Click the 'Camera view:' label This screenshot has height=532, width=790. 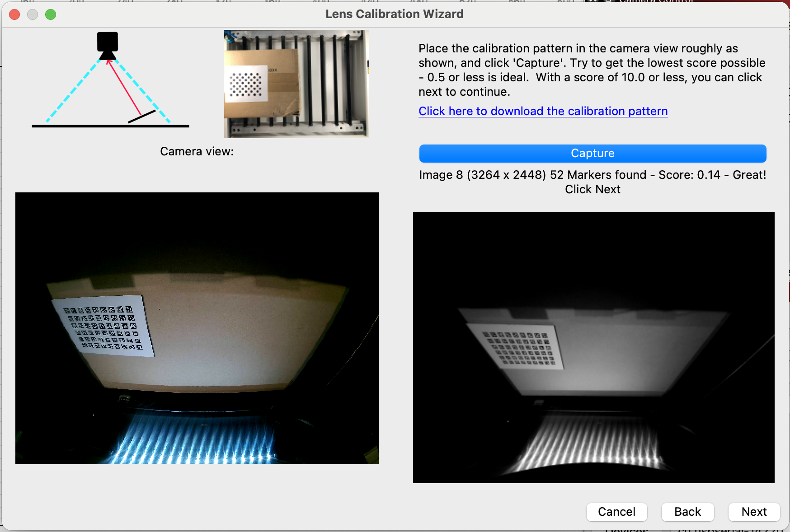[197, 151]
